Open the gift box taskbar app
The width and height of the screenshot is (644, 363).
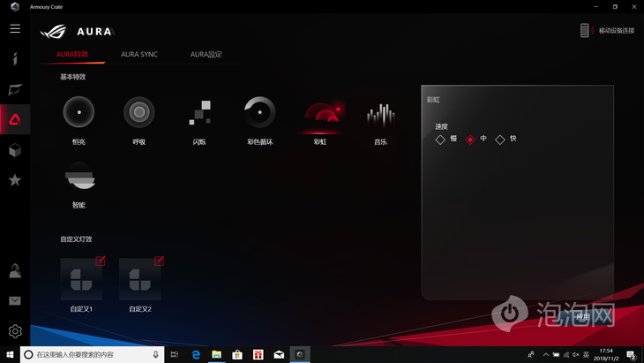pos(258,354)
